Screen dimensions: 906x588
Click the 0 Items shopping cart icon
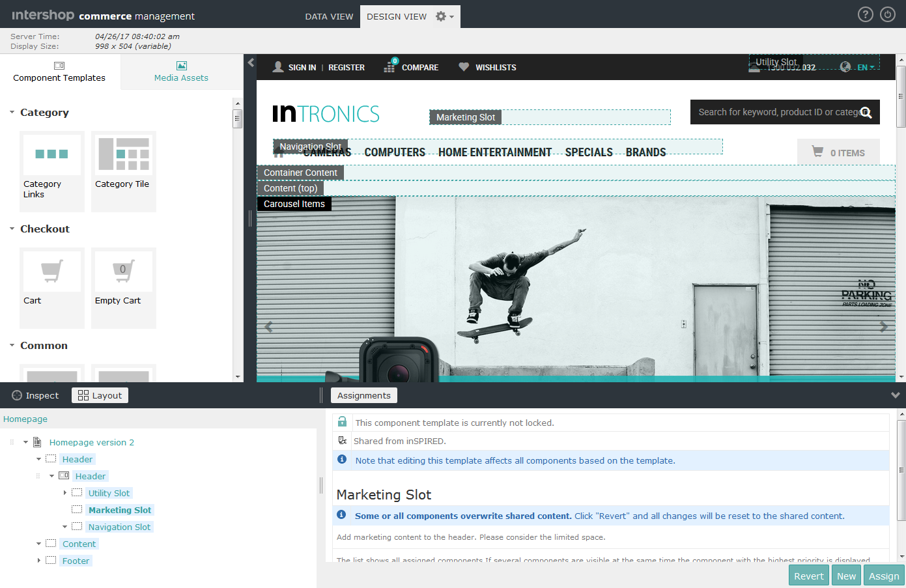click(x=817, y=151)
